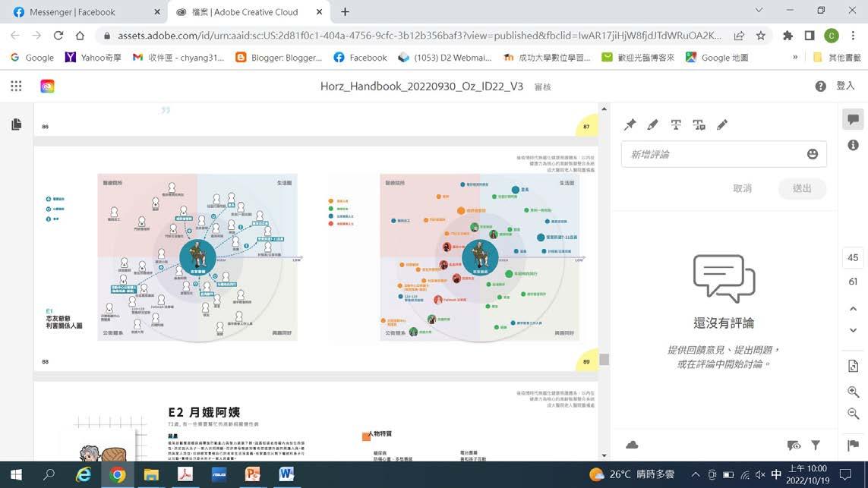Select the pencil drawing tool
Image resolution: width=868 pixels, height=488 pixels.
tap(722, 125)
